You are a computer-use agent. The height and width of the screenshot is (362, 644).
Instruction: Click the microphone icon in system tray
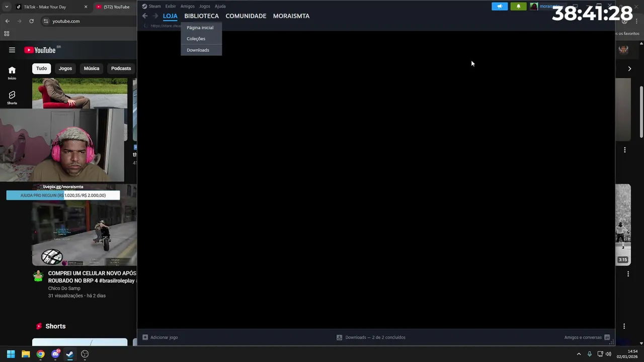point(590,354)
